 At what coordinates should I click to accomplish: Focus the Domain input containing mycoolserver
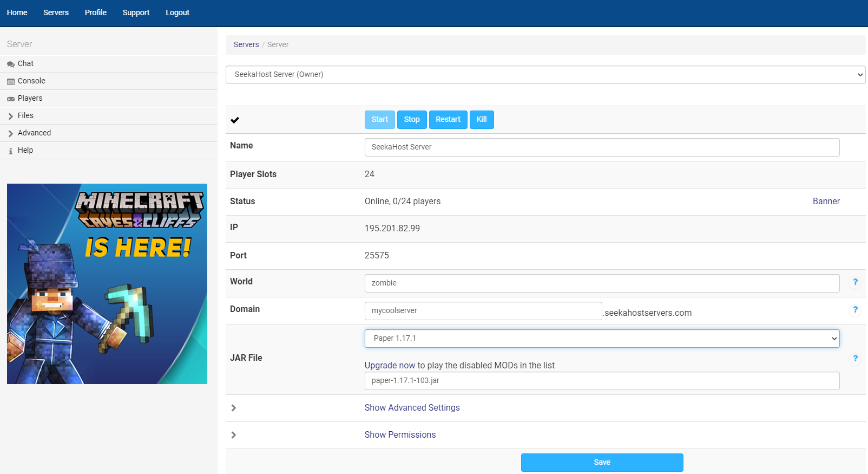(483, 311)
